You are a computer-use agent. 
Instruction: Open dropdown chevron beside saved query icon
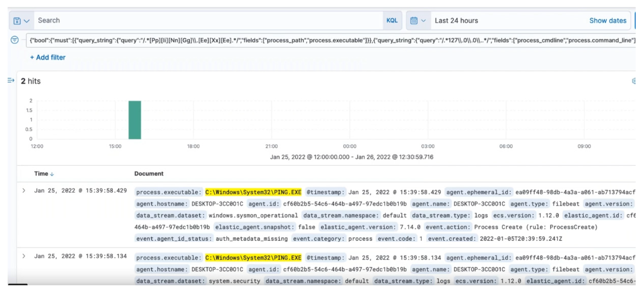click(x=27, y=21)
